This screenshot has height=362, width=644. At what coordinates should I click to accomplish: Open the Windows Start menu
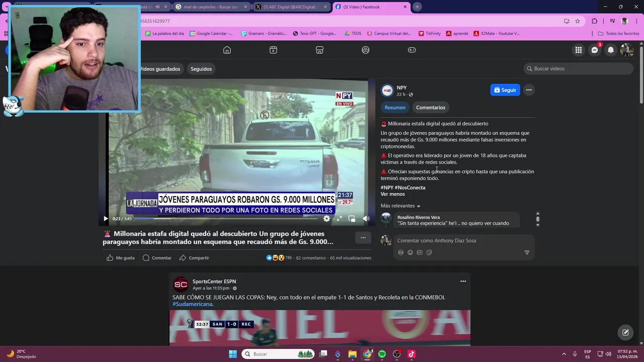click(232, 354)
